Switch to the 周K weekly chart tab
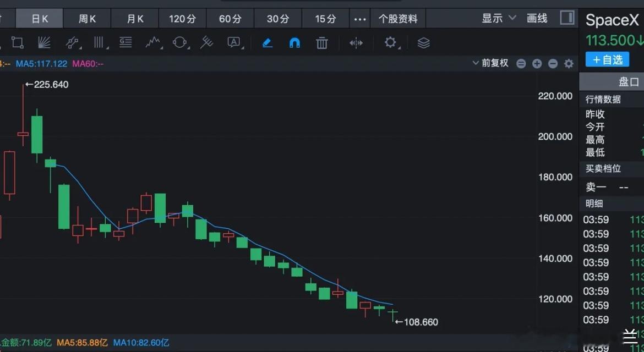This screenshot has height=352, width=644. pyautogui.click(x=87, y=19)
